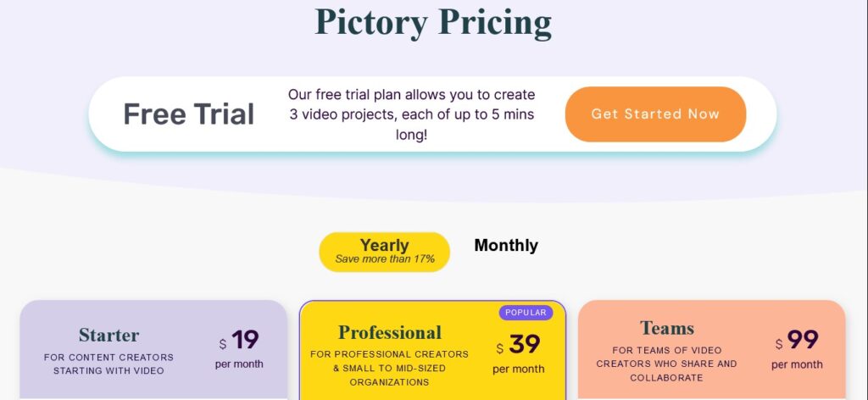The width and height of the screenshot is (868, 400).
Task: Click the Teams plan description text
Action: [666, 364]
